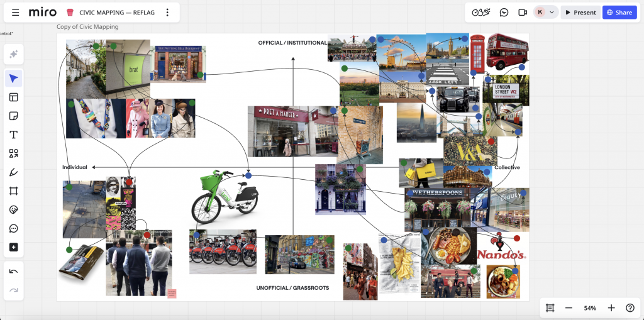This screenshot has width=644, height=320.
Task: Select the Sticky note tool
Action: pyautogui.click(x=14, y=116)
